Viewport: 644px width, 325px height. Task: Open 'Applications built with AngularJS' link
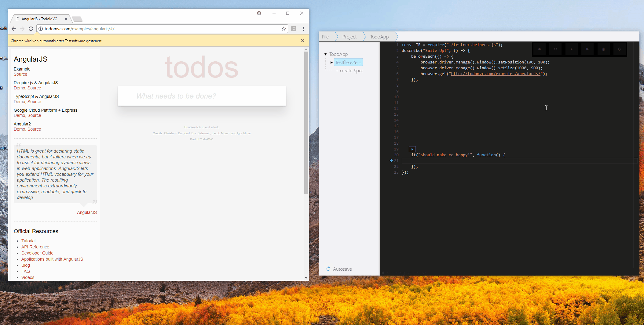coord(52,259)
